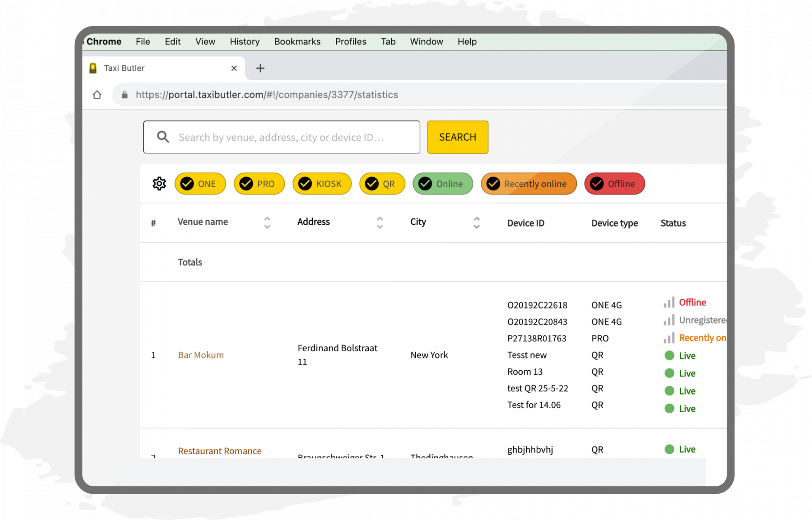Open the Bookmarks menu
Viewport: 812px width, 520px height.
click(x=297, y=41)
